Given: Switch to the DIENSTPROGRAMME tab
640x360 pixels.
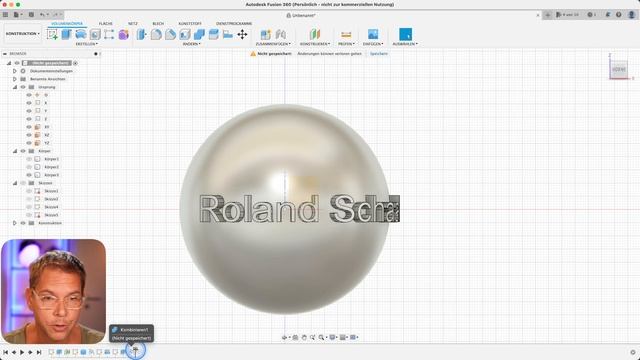Looking at the screenshot, I should (x=234, y=24).
